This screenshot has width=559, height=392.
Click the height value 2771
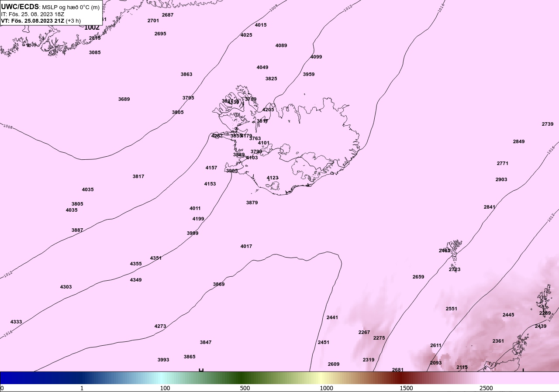tap(503, 163)
